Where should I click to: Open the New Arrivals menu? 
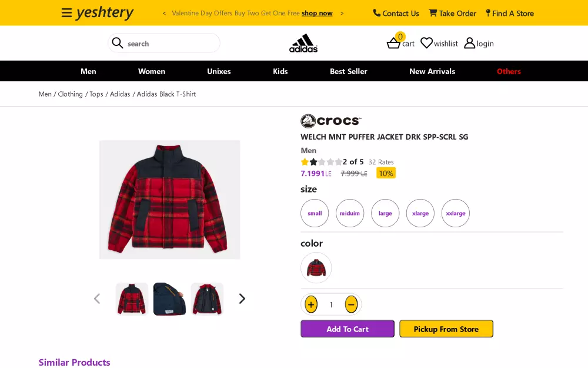[x=432, y=71]
